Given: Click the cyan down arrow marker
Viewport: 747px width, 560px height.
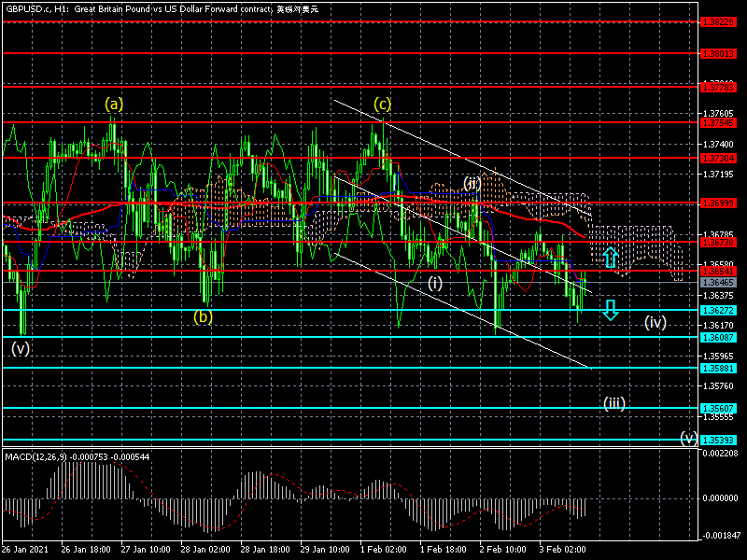Looking at the screenshot, I should click(x=610, y=310).
